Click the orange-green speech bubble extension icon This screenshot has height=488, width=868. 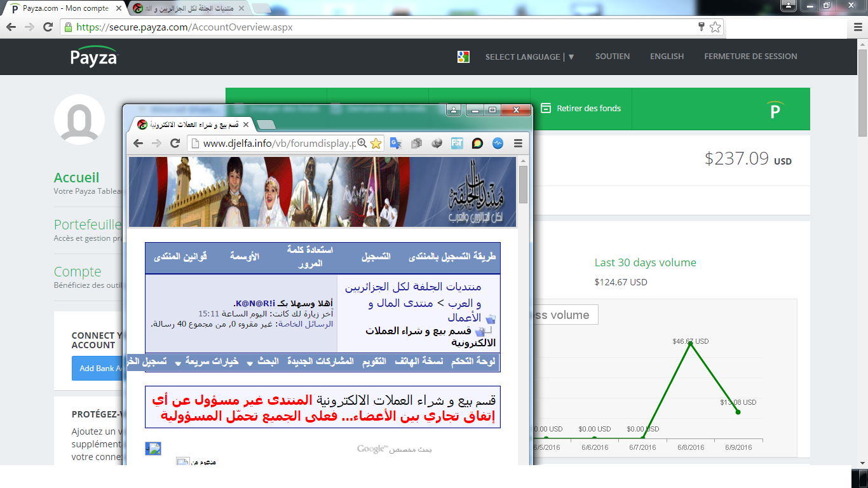477,144
